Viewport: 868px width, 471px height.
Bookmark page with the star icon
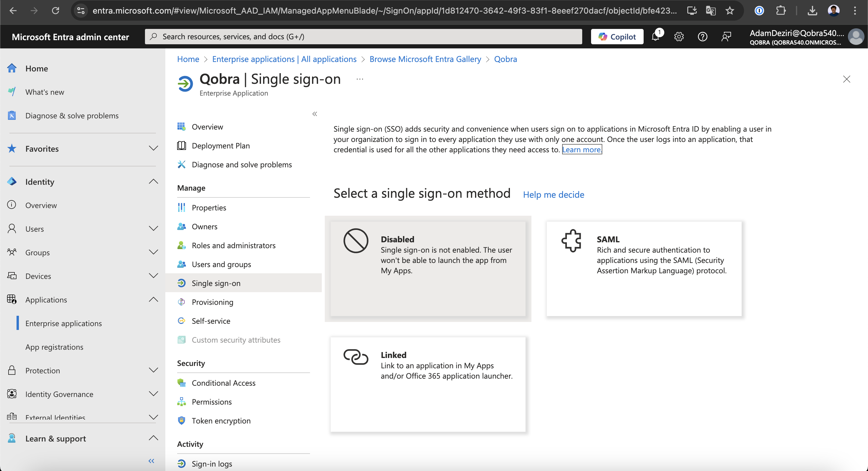(730, 11)
